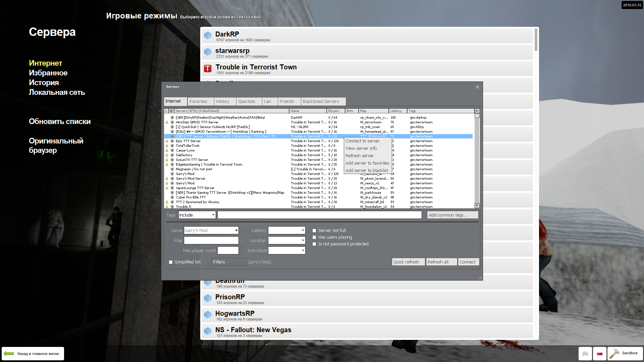Open the Game Garry's Mod dropdown
This screenshot has width=644, height=362.
211,231
